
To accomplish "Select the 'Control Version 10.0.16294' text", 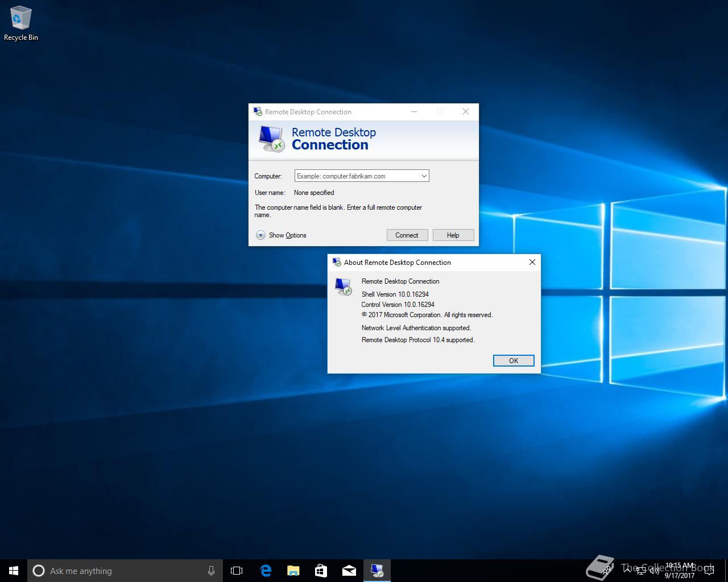I will (x=398, y=304).
